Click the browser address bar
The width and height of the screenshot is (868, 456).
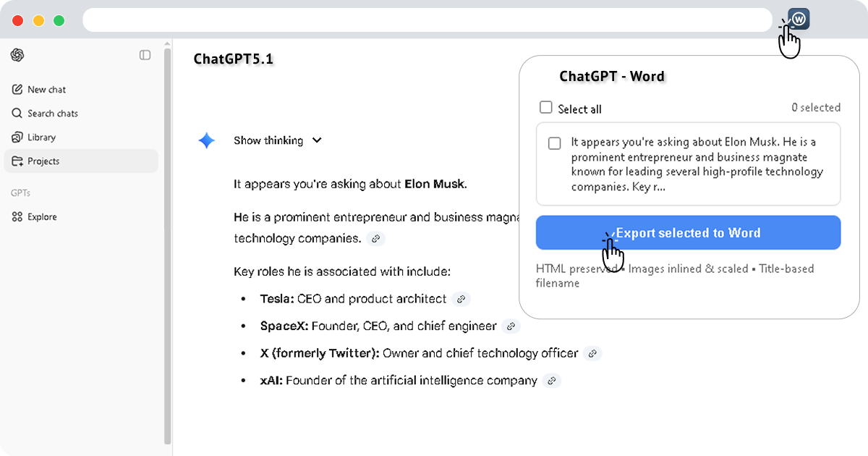point(427,20)
